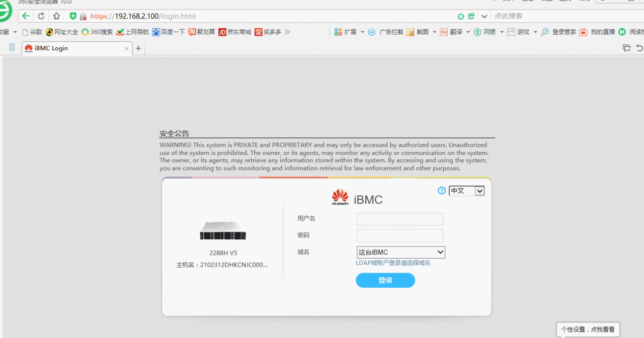Screen dimensions: 644x338
Task: Open the 京东商城 bookmark link
Action: (234, 32)
